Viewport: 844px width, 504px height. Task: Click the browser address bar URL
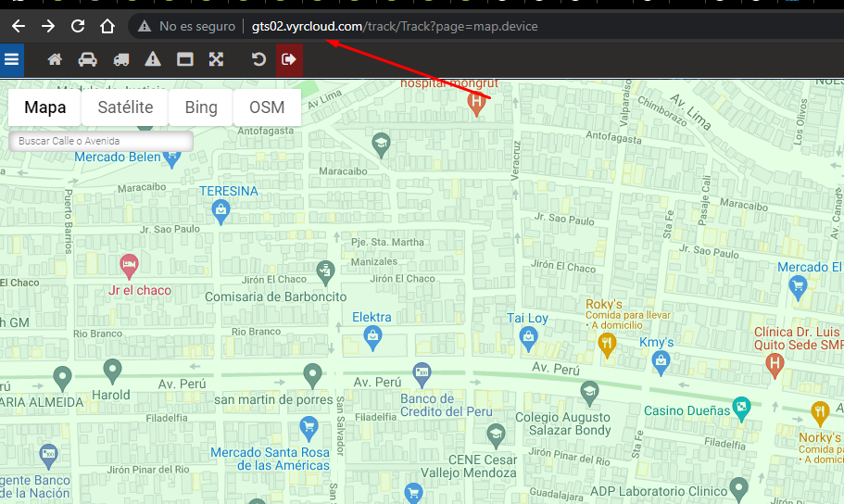(394, 27)
